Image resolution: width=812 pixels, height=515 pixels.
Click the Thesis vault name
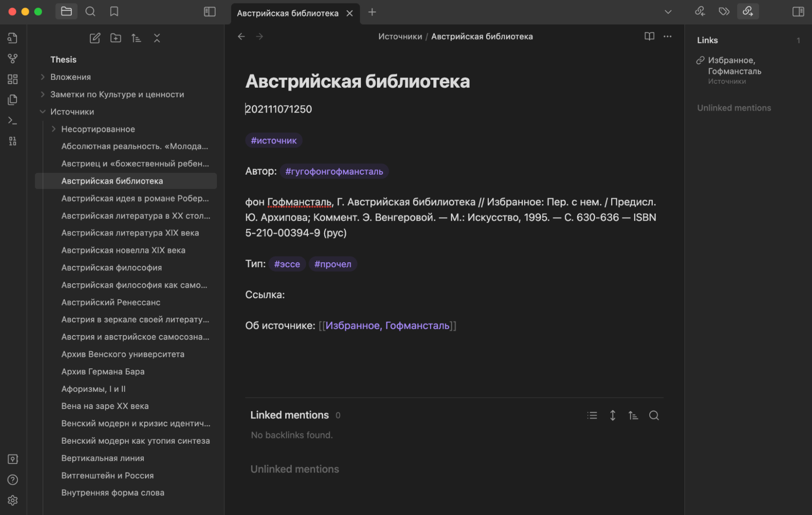click(x=63, y=59)
